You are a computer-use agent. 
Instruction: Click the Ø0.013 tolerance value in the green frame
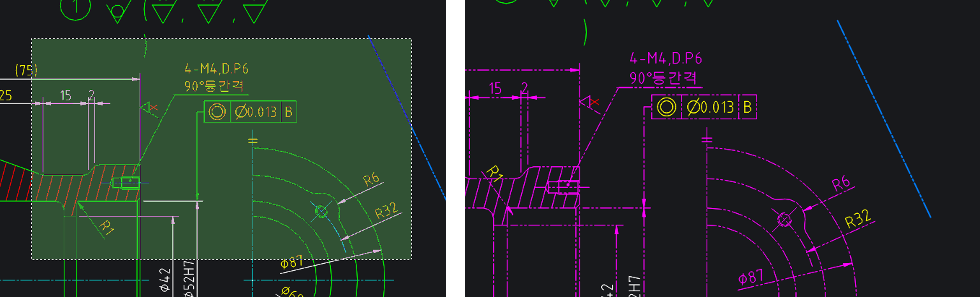click(256, 112)
